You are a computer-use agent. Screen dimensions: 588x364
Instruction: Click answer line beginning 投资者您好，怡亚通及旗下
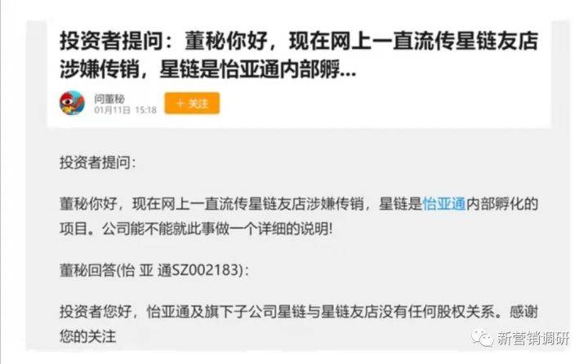pyautogui.click(x=299, y=312)
